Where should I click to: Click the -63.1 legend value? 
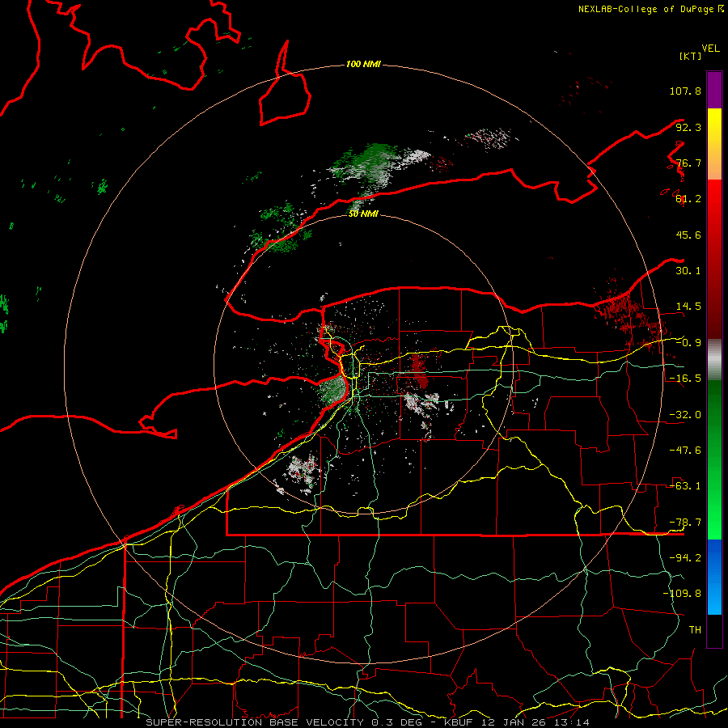[685, 485]
